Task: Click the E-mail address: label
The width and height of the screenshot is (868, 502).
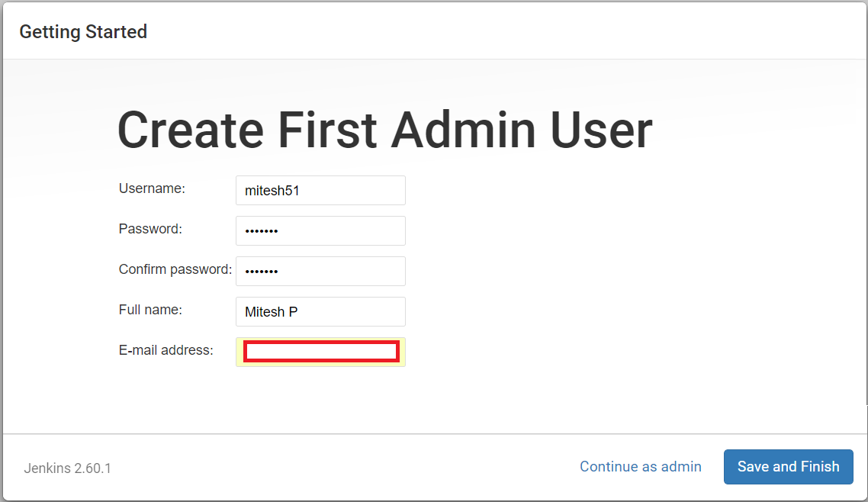Action: tap(166, 349)
